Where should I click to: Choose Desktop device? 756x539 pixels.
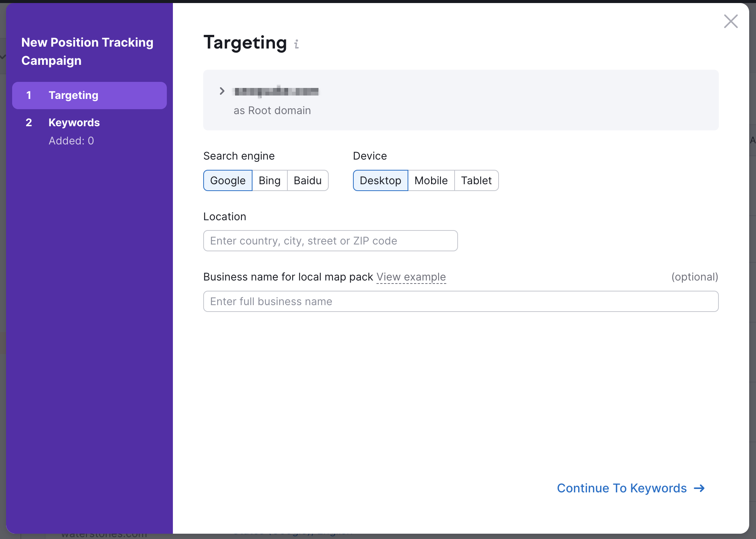[380, 180]
